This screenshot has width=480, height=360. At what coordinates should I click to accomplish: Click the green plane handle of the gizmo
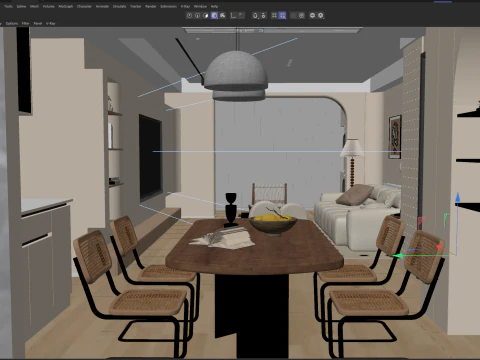446,217
